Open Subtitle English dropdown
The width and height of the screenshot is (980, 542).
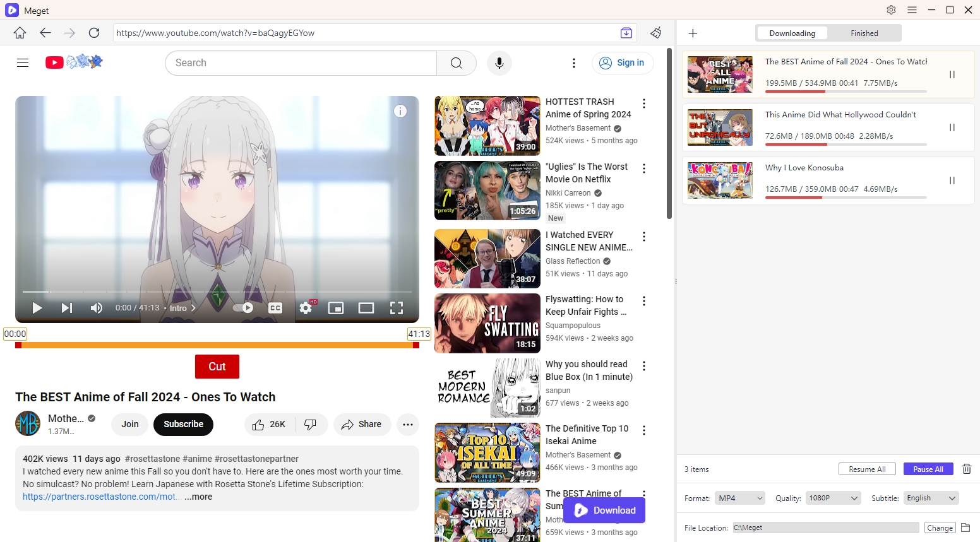pos(931,498)
